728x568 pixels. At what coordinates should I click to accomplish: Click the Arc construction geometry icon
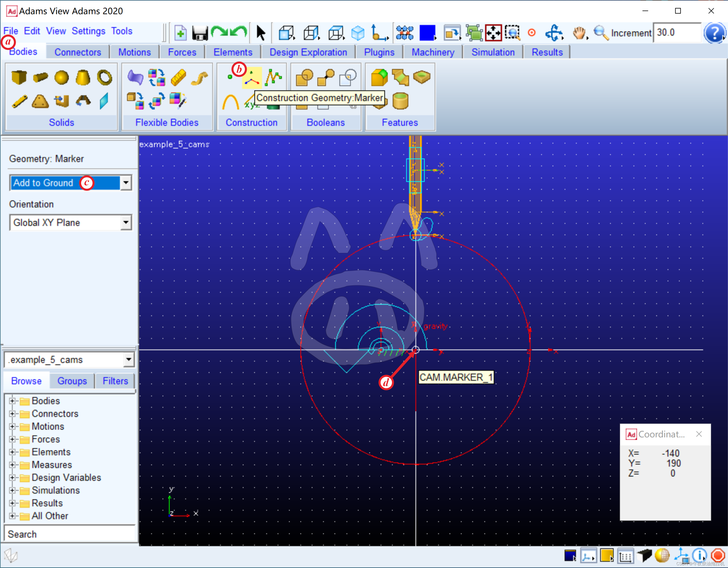point(230,102)
